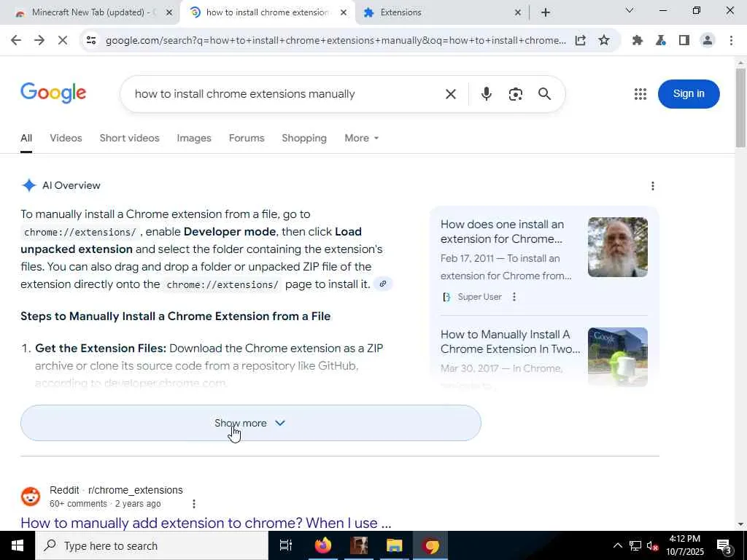Toggle the Chrome side panel
Image resolution: width=747 pixels, height=560 pixels.
pyautogui.click(x=684, y=41)
